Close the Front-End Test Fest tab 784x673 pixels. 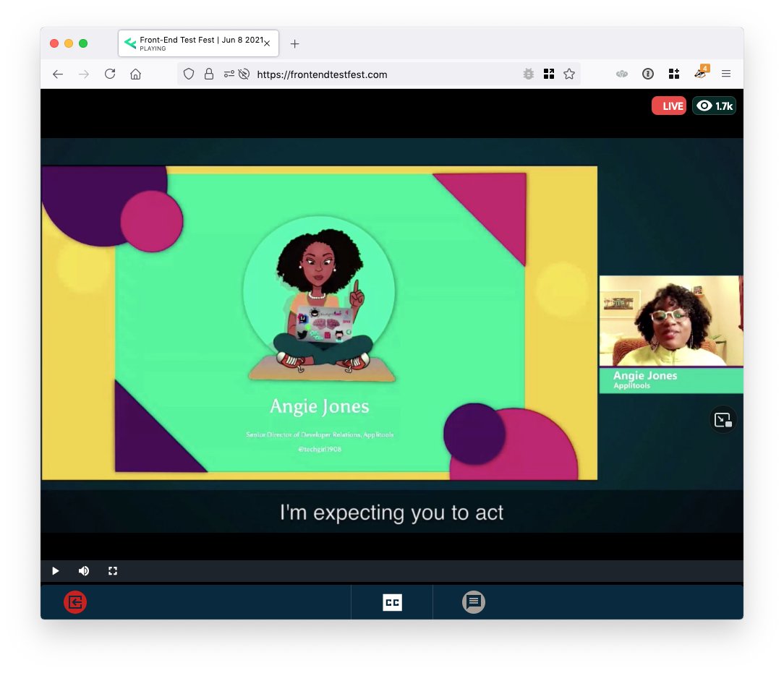(267, 43)
